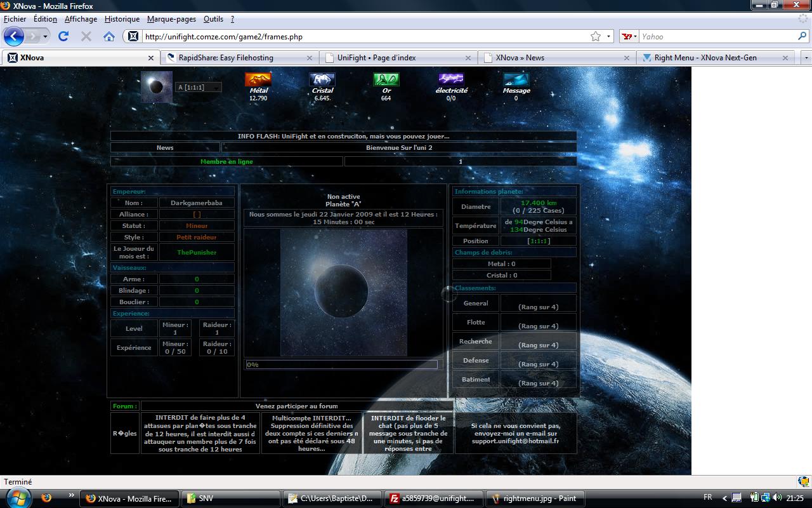Click the small planet thumbnail at top

click(x=157, y=87)
